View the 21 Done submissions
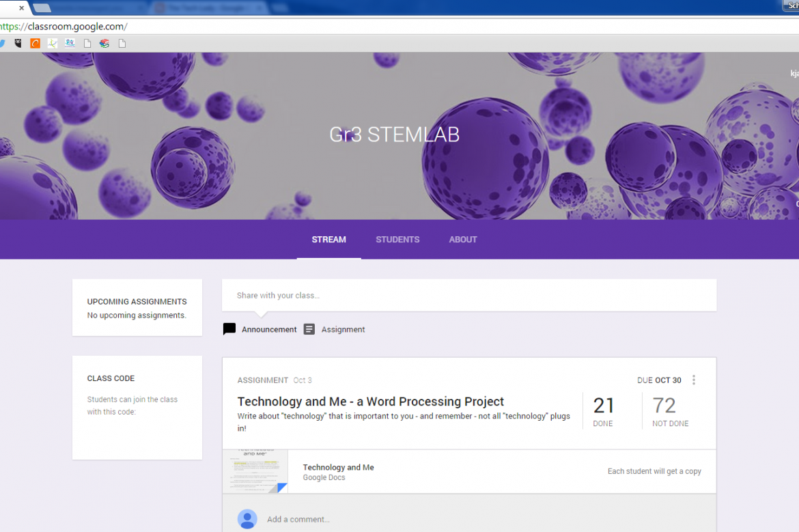The height and width of the screenshot is (532, 799). (x=604, y=410)
